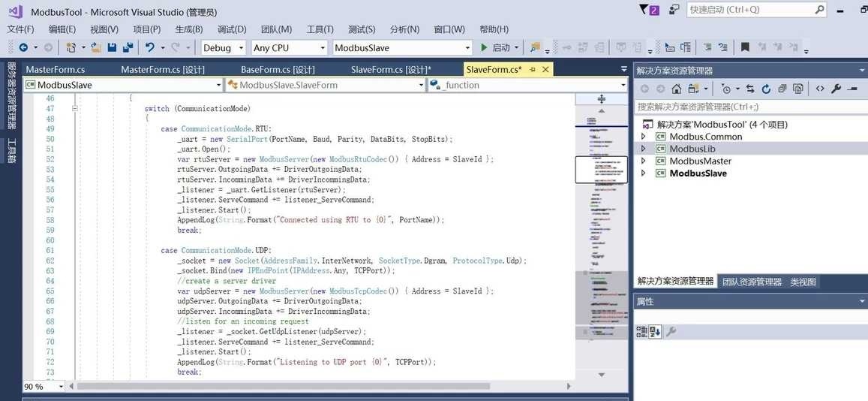Click the Alphabetical sort icon in Properties panel
The image size is (868, 401).
655,332
